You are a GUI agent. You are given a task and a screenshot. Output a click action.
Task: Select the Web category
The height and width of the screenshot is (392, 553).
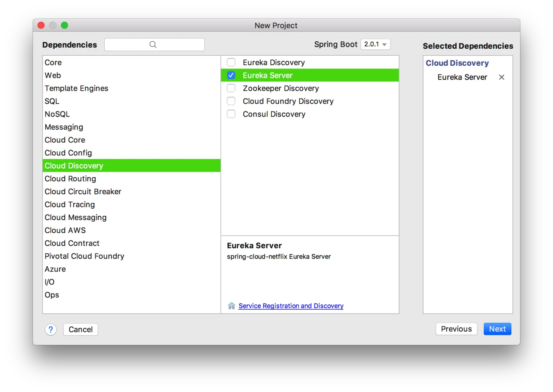click(x=132, y=75)
